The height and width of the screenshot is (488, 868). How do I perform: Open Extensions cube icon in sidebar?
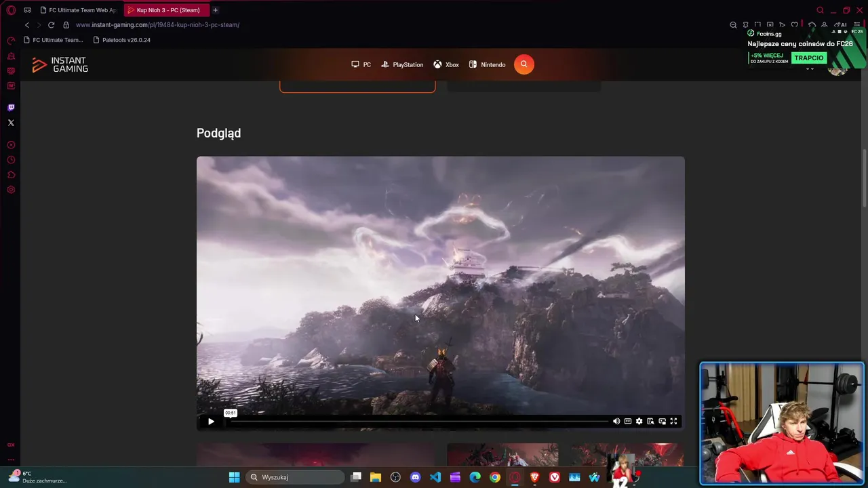pos(11,175)
